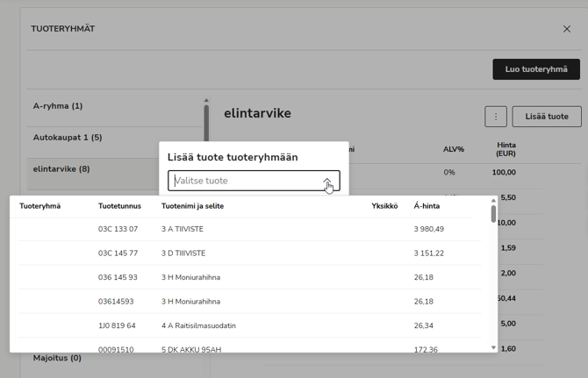This screenshot has height=378, width=588.
Task: Click the Luo tuoteryhmä button
Action: pos(535,69)
